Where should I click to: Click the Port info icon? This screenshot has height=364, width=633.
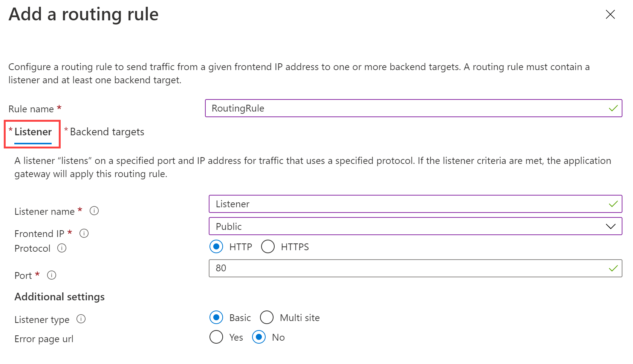(x=51, y=275)
